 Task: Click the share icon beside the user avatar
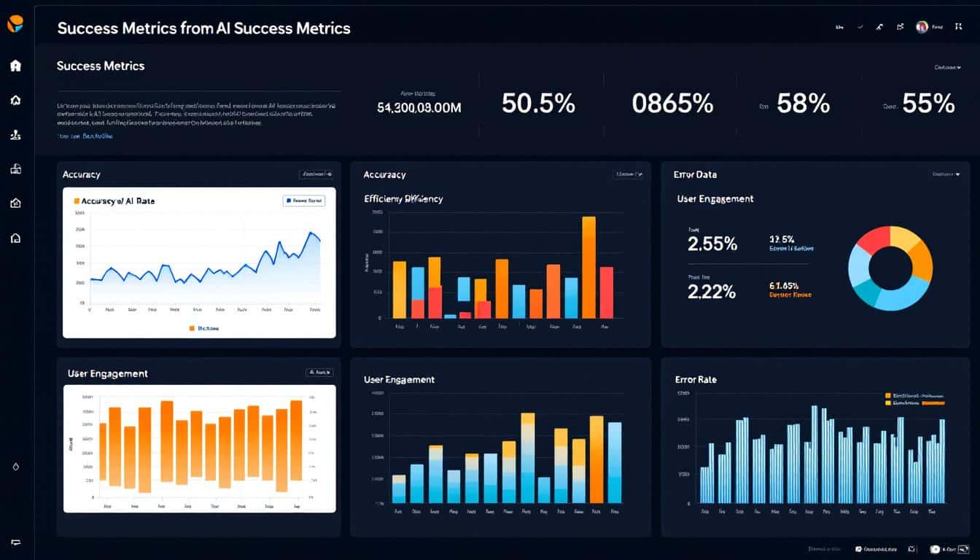901,27
